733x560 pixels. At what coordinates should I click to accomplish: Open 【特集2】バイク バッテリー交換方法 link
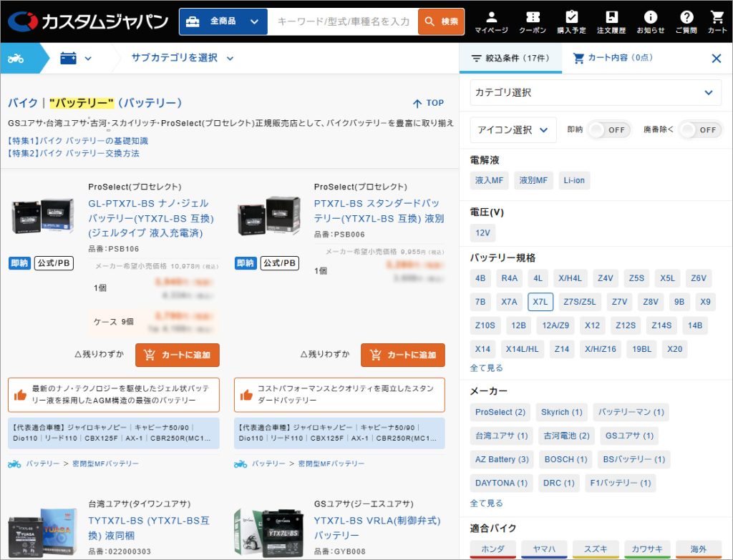(x=74, y=153)
